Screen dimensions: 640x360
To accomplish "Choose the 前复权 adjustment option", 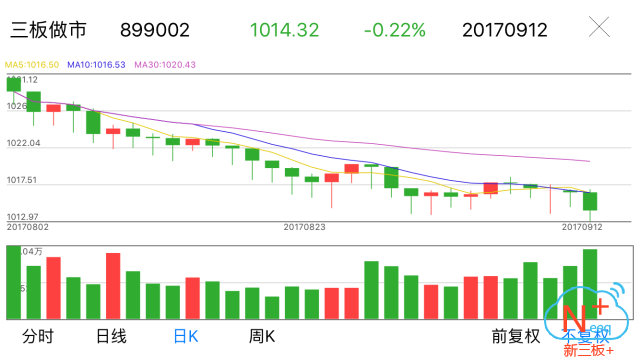I will pyautogui.click(x=516, y=337).
